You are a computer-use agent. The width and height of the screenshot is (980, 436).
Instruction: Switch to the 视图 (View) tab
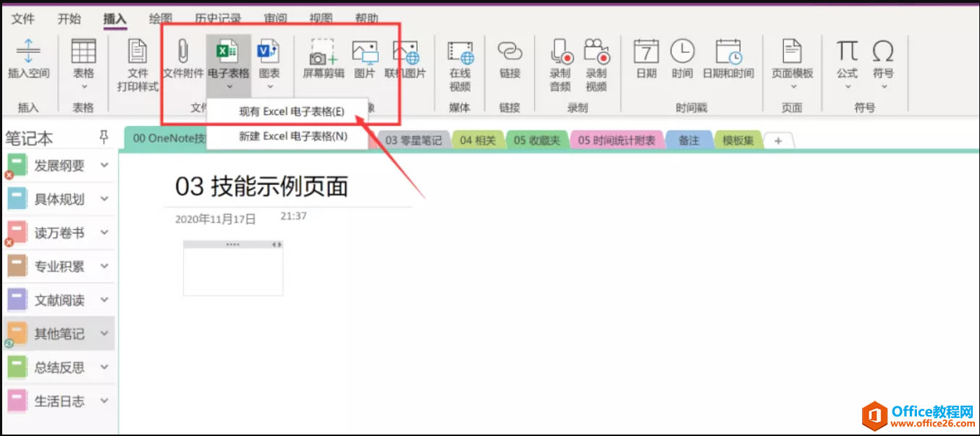coord(321,19)
